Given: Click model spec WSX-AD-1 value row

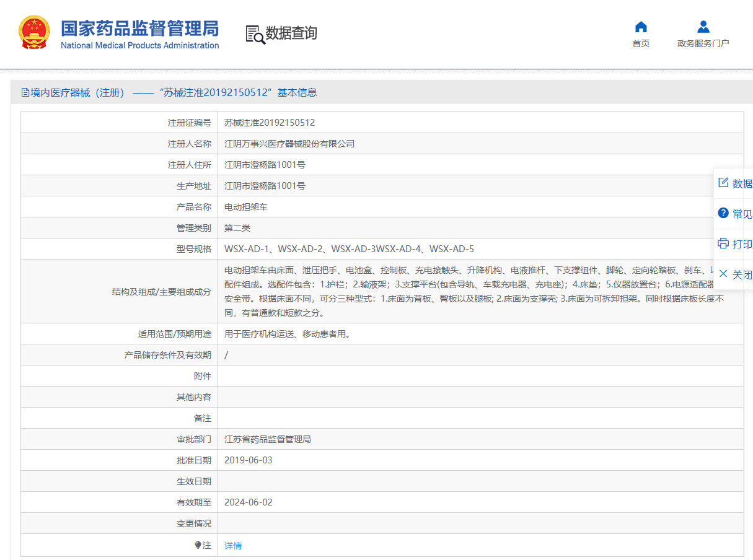Looking at the screenshot, I should [x=349, y=249].
